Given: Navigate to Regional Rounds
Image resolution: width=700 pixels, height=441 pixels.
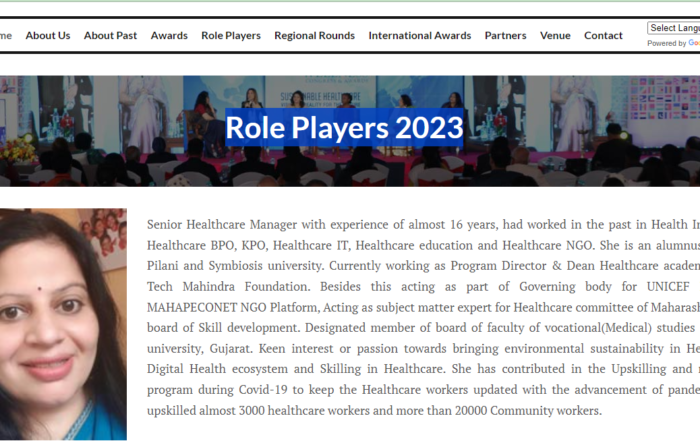Looking at the screenshot, I should point(314,36).
